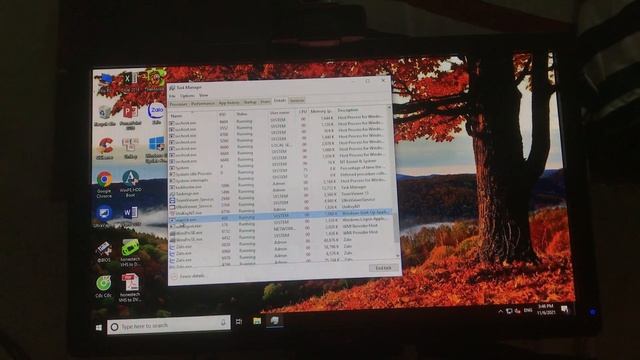Image resolution: width=640 pixels, height=360 pixels.
Task: Click the Task Manager taskbar icon
Action: point(275,321)
